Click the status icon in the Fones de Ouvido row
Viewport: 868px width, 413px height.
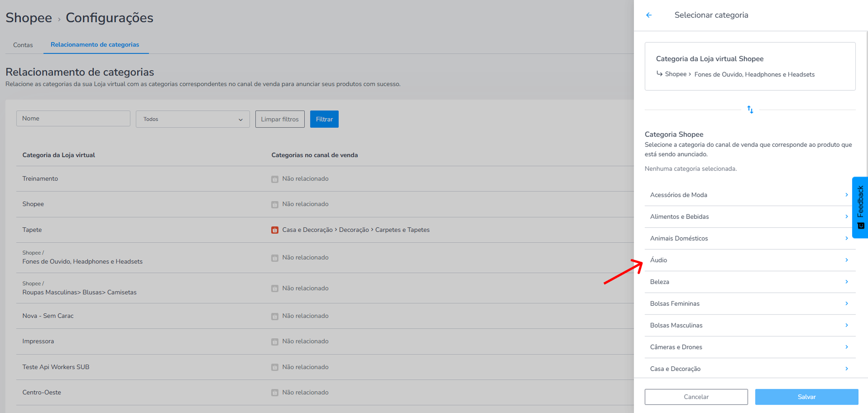275,258
